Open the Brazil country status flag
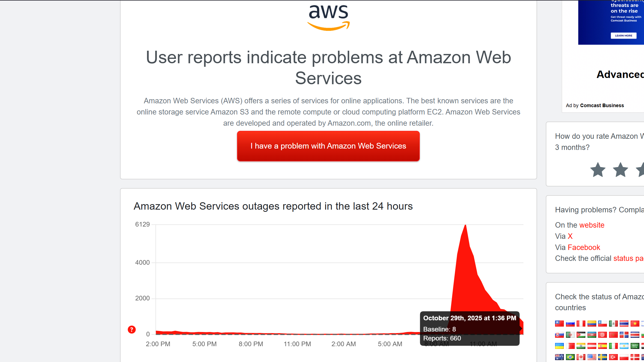Screen dimensions: 644x362 tap(570, 357)
